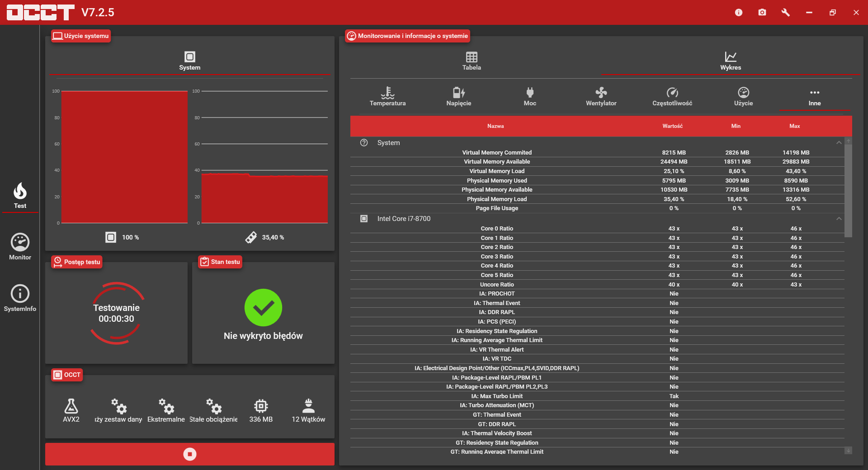The height and width of the screenshot is (470, 868).
Task: Open the info icon in title bar
Action: point(739,12)
